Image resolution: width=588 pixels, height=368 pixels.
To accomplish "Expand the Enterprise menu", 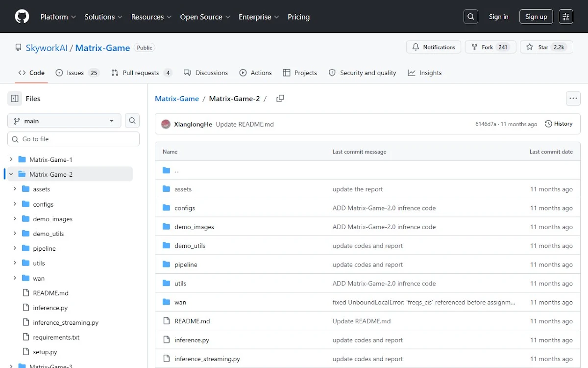I will 259,17.
